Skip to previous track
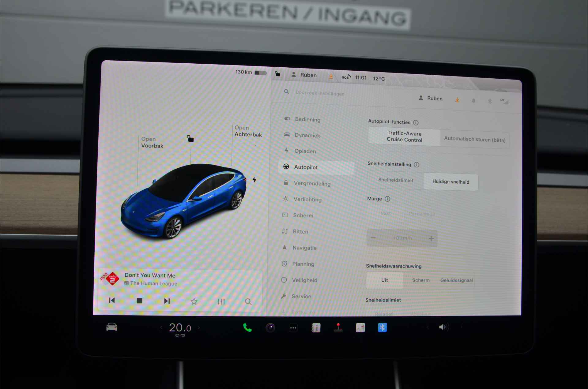588x389 pixels. pyautogui.click(x=112, y=300)
